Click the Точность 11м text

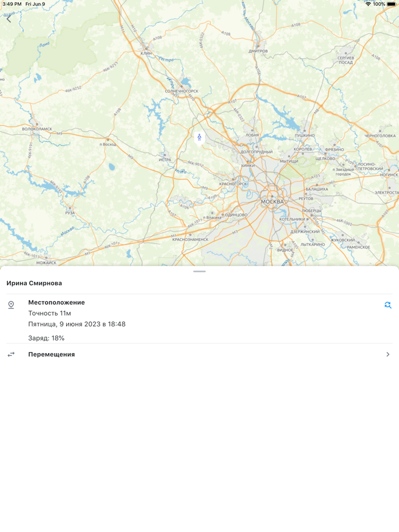(x=50, y=313)
